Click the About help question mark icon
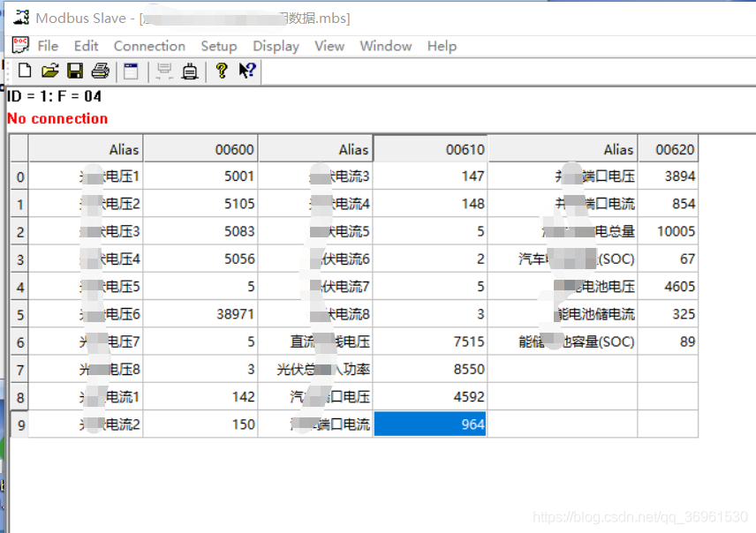The width and height of the screenshot is (756, 533). click(x=222, y=71)
